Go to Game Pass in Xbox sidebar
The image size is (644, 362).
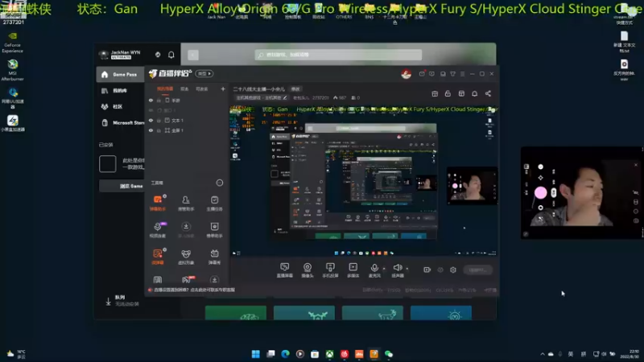tap(120, 74)
